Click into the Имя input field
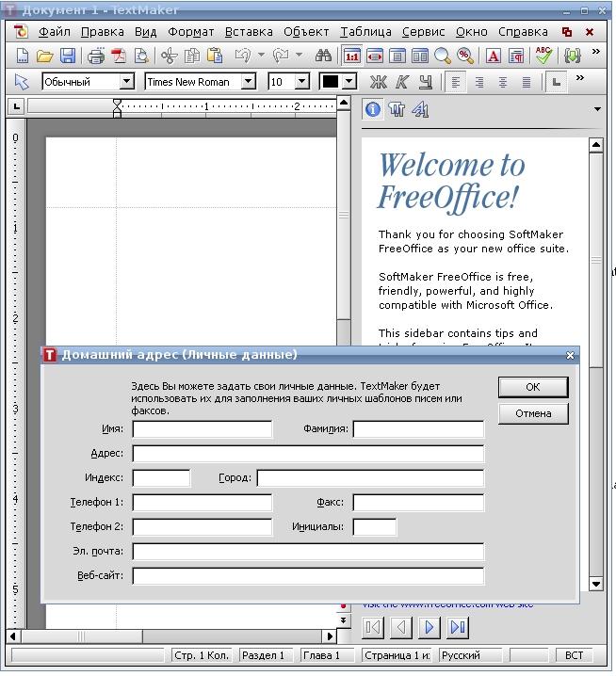Image resolution: width=616 pixels, height=676 pixels. point(203,429)
